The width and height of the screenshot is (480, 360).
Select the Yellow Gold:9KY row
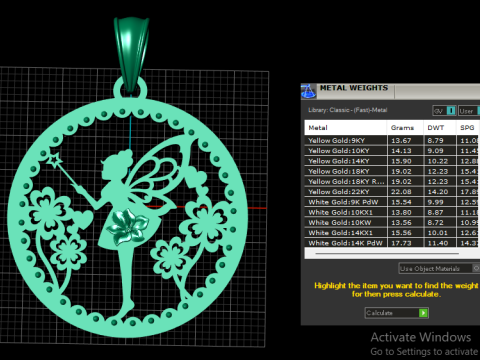click(x=392, y=140)
